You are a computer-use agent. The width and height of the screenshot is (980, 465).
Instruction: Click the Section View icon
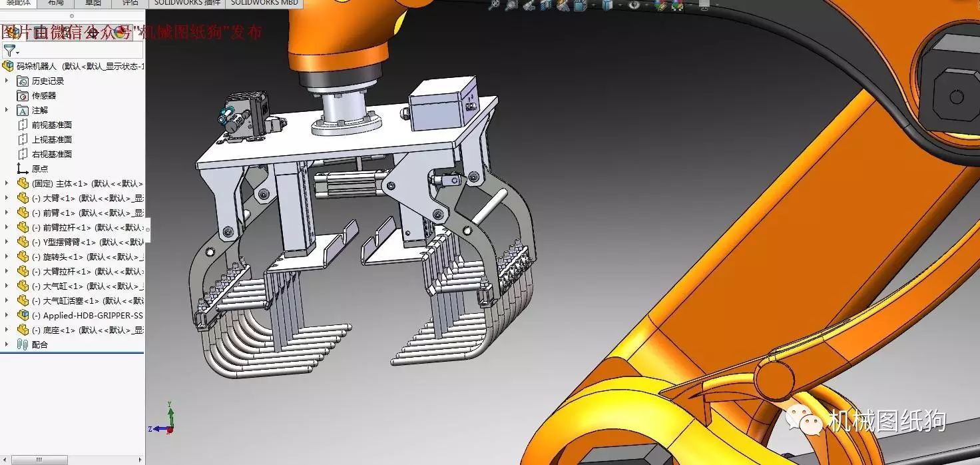[x=546, y=5]
